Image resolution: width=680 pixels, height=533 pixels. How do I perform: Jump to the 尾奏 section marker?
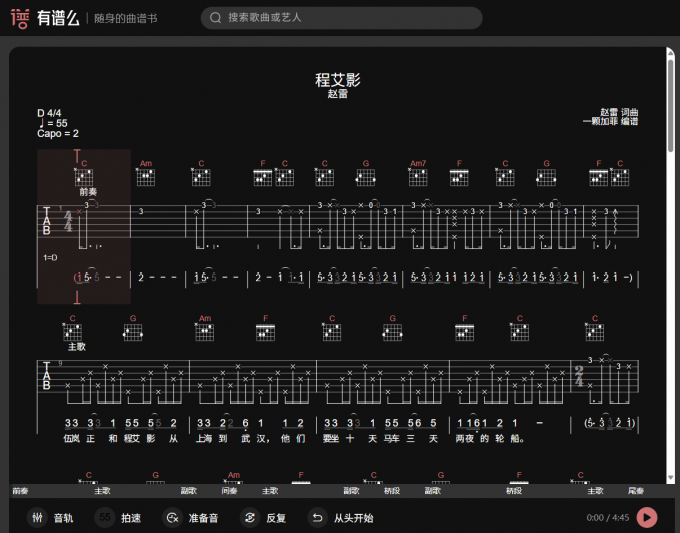tap(636, 491)
